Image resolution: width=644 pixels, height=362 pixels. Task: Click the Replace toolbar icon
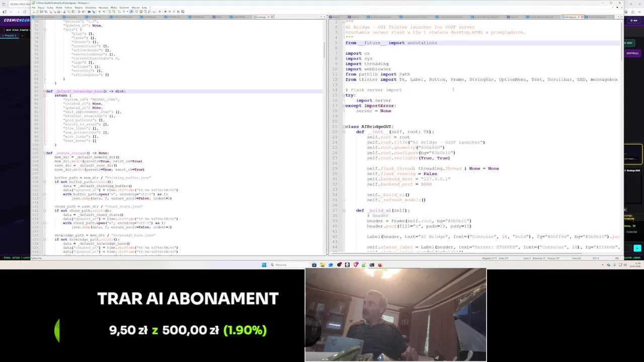click(94, 12)
